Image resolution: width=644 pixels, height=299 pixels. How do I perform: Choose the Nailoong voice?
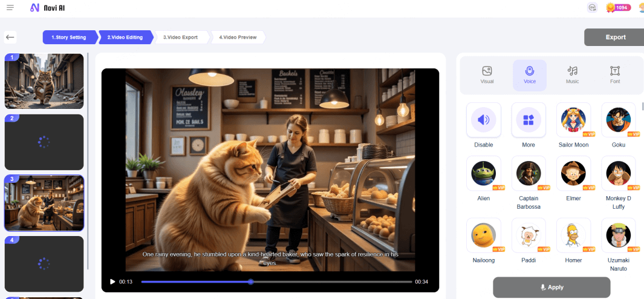(x=483, y=235)
